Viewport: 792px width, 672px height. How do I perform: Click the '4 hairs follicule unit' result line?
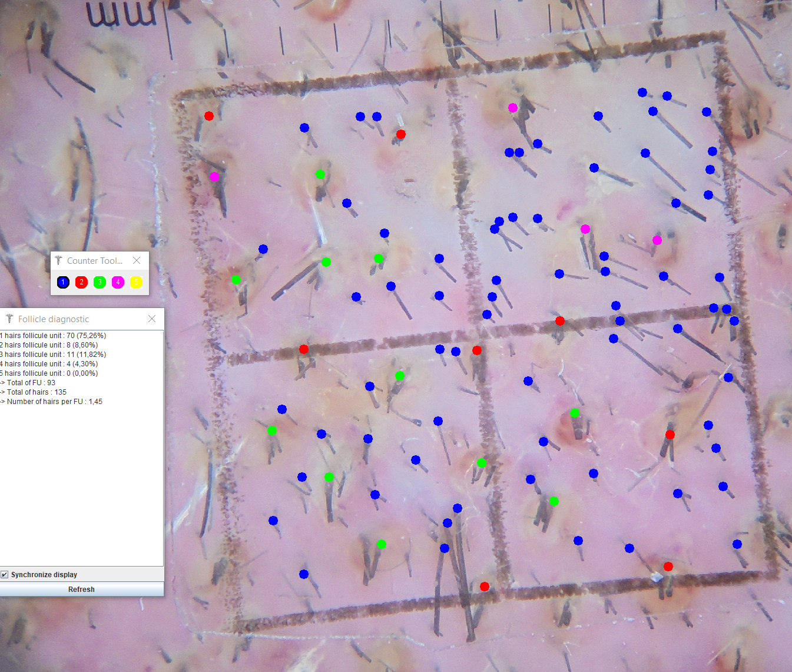pos(49,364)
